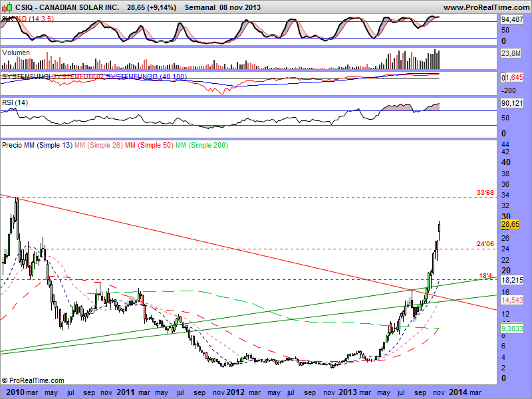Select the yellow 28,65 current price tag

[x=510, y=224]
